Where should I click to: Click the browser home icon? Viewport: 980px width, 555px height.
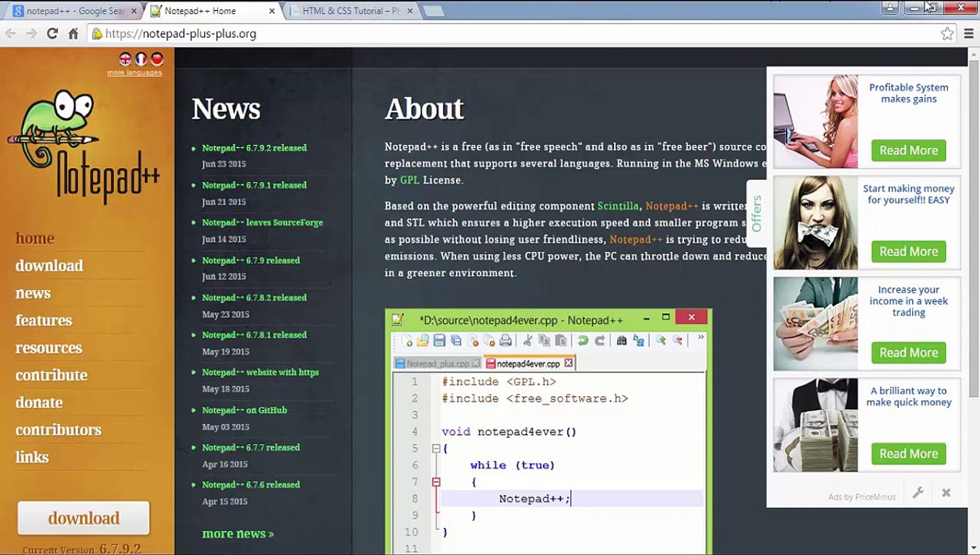pyautogui.click(x=73, y=34)
